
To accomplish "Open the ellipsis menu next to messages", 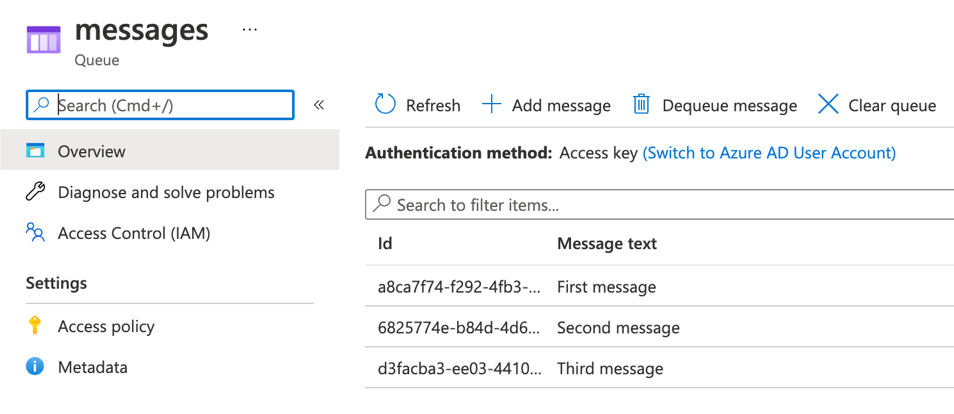I will 249,30.
